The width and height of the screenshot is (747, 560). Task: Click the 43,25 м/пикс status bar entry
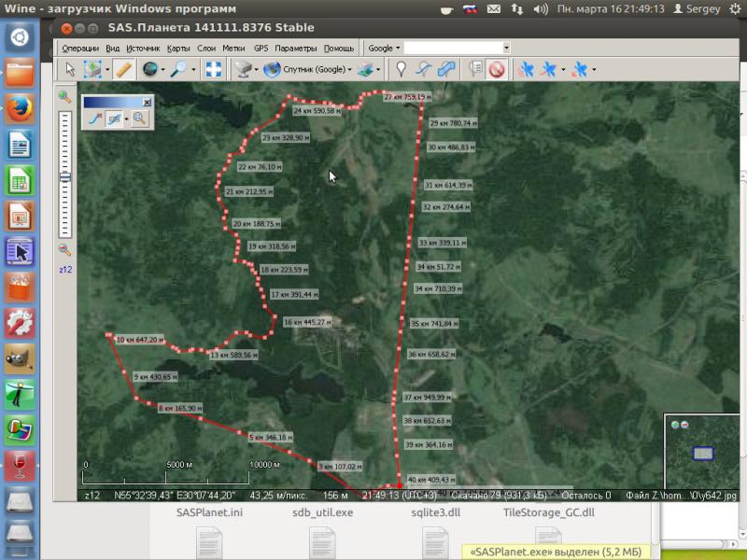(278, 496)
